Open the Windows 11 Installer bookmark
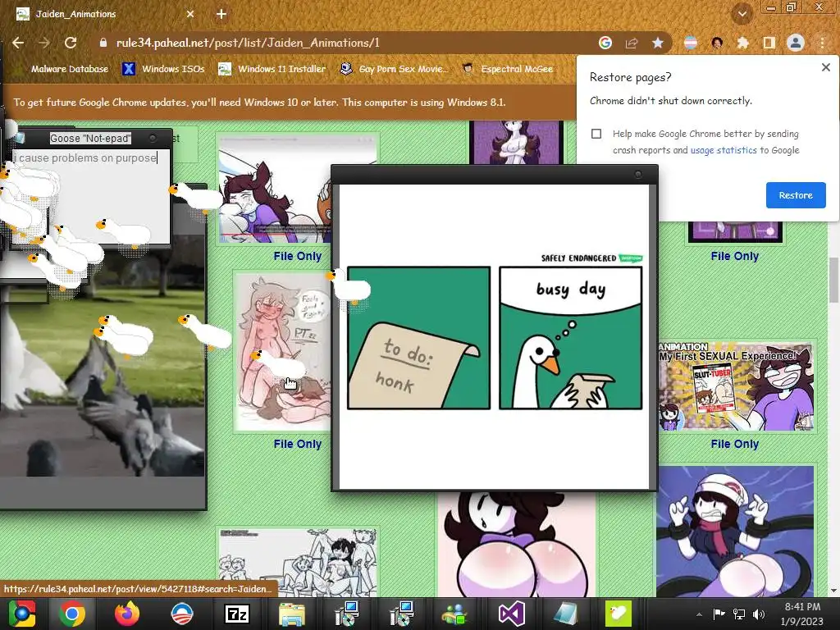This screenshot has height=630, width=840. pyautogui.click(x=272, y=69)
